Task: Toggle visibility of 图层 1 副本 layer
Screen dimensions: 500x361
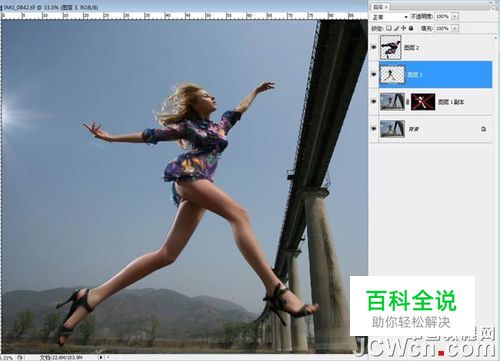Action: 374,102
